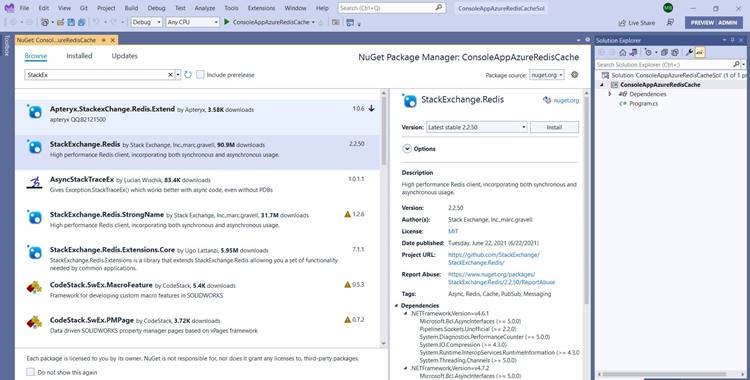Open the nuget.org link

point(566,101)
